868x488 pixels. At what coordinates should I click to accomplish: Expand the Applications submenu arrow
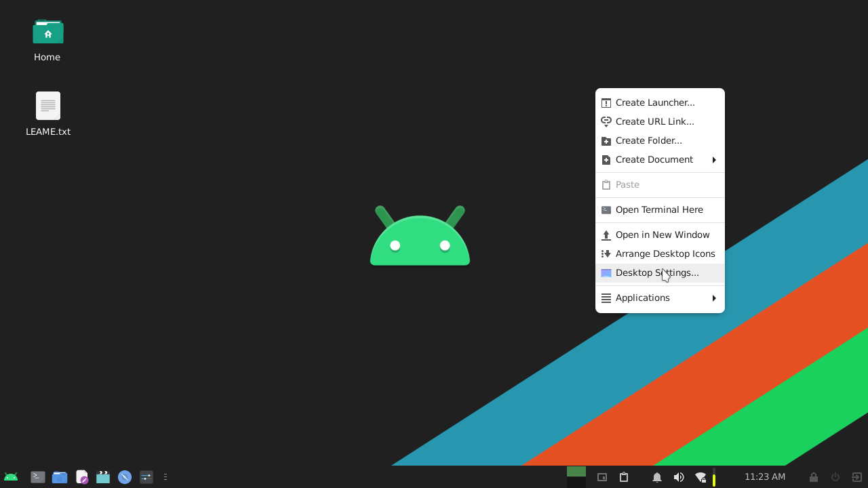(x=714, y=298)
